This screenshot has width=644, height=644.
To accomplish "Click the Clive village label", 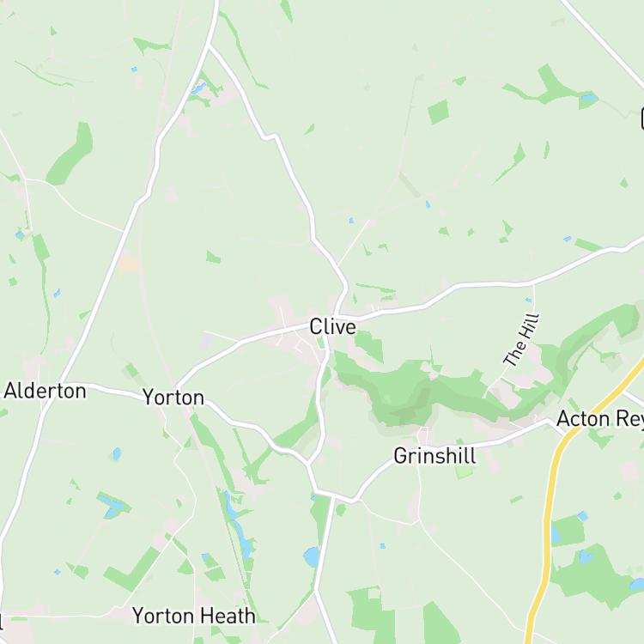I will pos(332,327).
